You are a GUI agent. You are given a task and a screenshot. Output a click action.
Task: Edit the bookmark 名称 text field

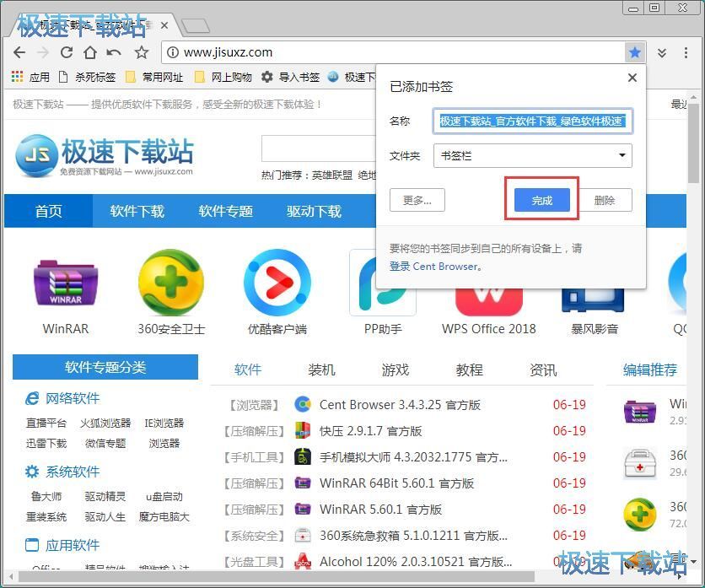(533, 121)
